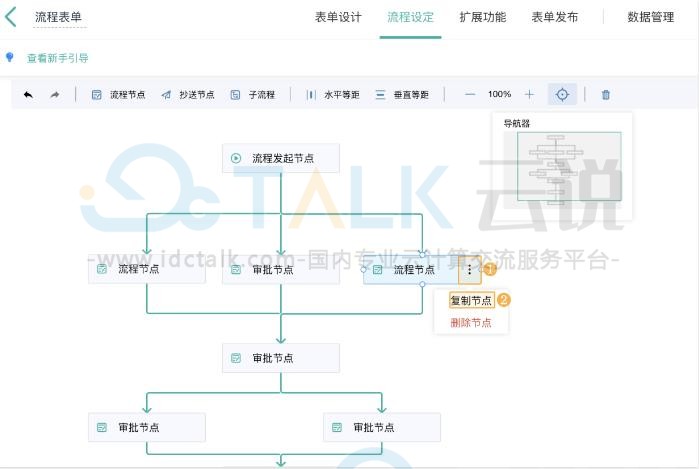
Task: Go to 数据管理 tab
Action: [x=650, y=17]
